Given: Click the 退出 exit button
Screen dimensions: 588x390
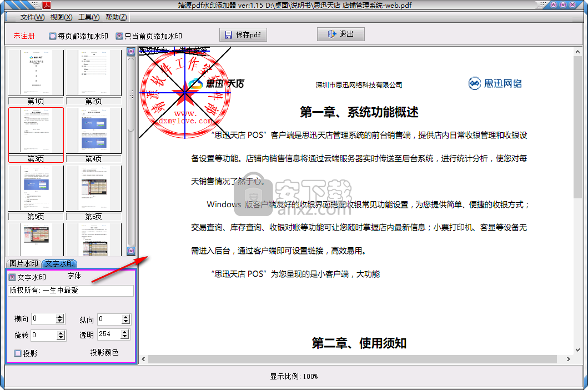Looking at the screenshot, I should [340, 34].
